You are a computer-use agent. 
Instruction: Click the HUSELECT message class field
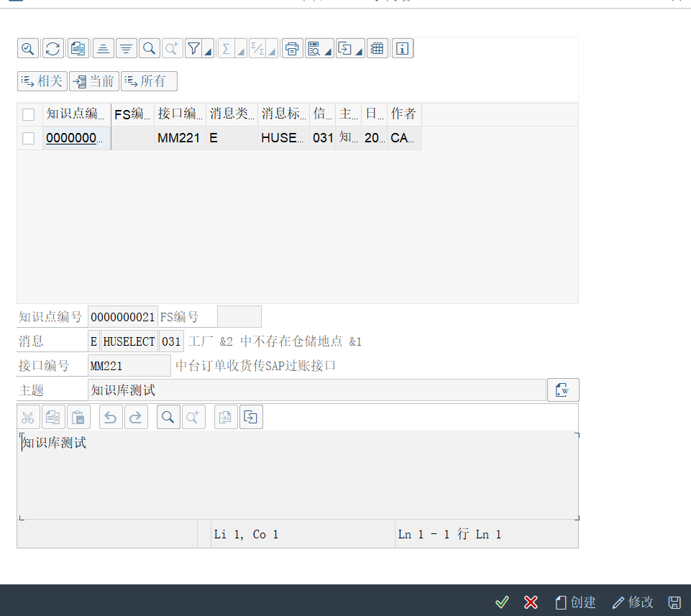point(129,341)
